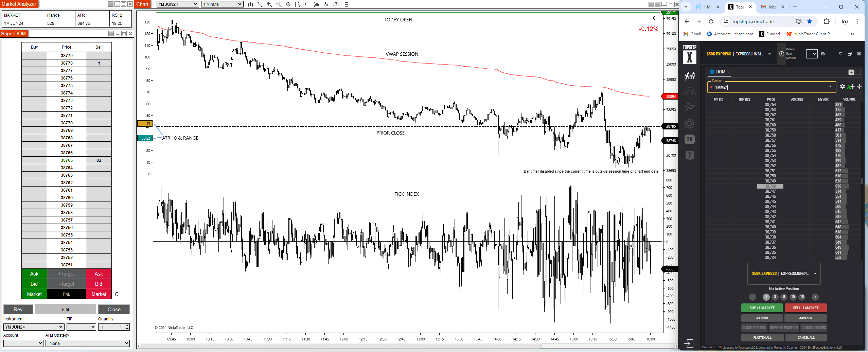
Task: Click the Rev button in SuperDOM
Action: point(18,310)
